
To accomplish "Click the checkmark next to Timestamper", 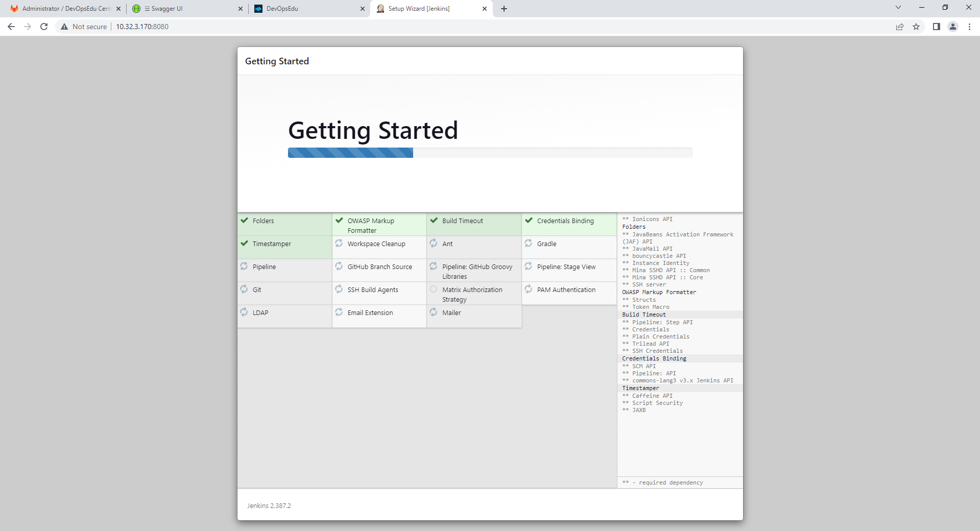I will pyautogui.click(x=244, y=244).
